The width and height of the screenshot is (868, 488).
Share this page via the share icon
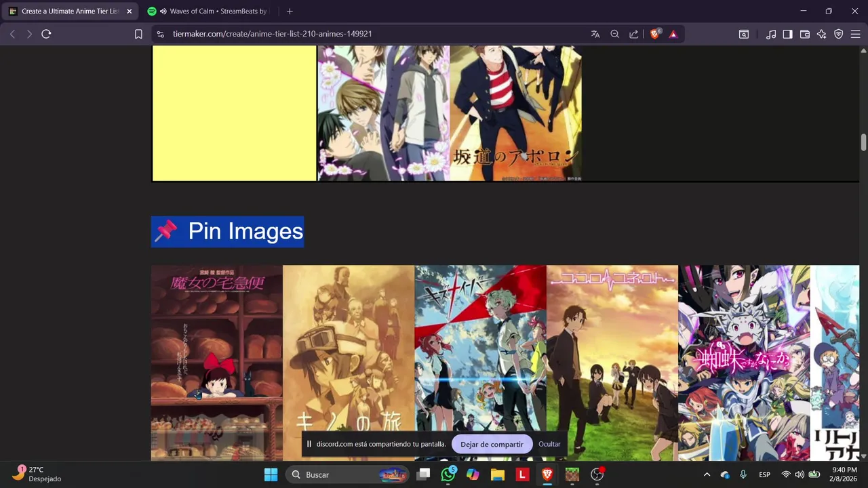[633, 34]
